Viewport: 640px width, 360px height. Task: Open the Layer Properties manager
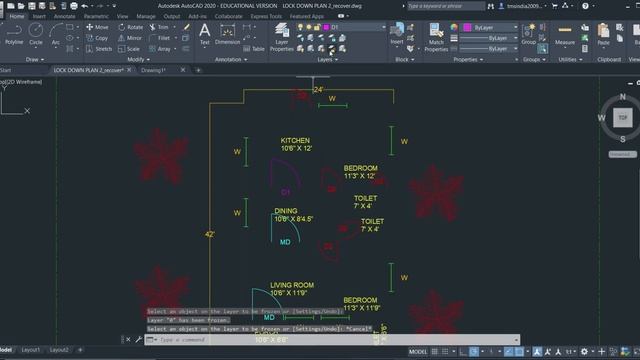pos(282,37)
